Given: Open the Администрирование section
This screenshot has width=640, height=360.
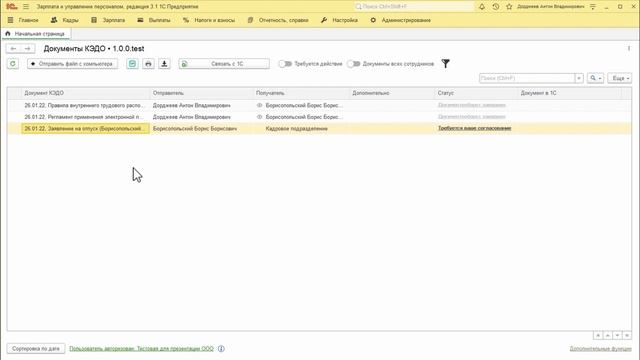Looking at the screenshot, I should pos(400,20).
